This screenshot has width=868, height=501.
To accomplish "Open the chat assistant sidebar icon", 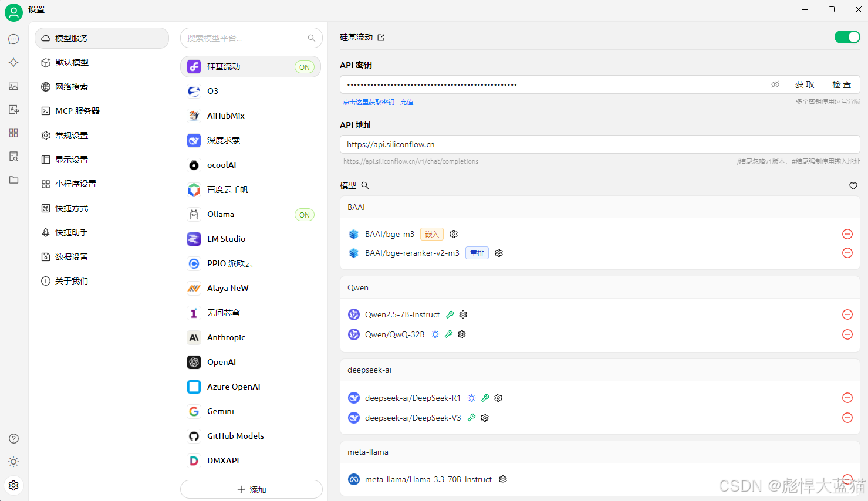I will [x=13, y=39].
